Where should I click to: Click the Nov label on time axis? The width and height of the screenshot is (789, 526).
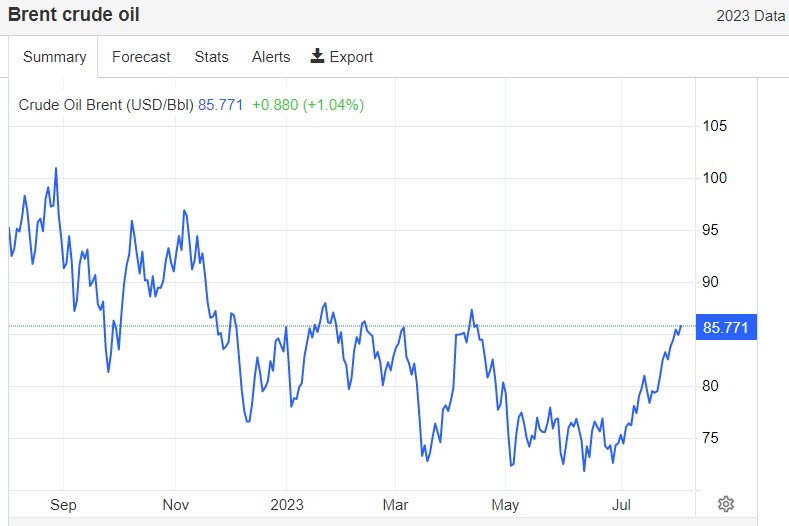[175, 505]
